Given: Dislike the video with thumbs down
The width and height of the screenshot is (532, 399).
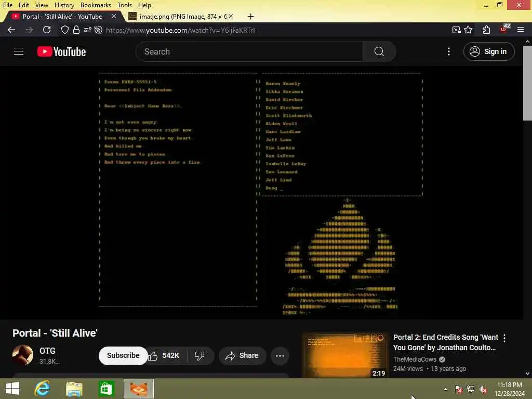Looking at the screenshot, I should pyautogui.click(x=200, y=355).
